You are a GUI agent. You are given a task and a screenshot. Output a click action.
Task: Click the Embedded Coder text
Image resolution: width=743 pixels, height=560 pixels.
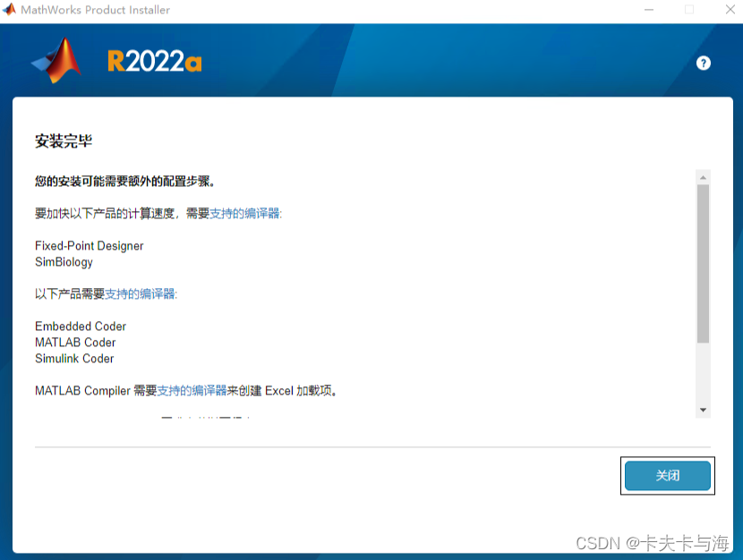81,327
